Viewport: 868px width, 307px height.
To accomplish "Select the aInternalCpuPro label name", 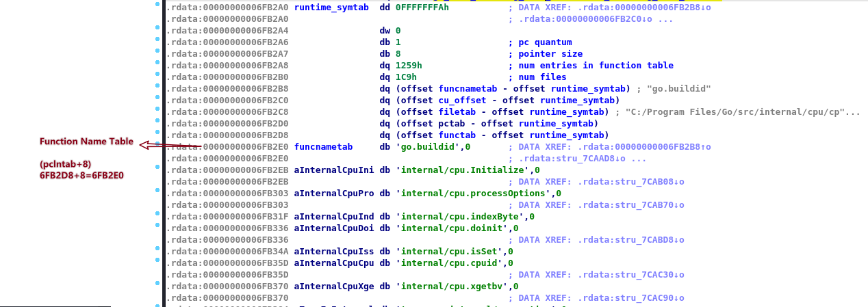I will pyautogui.click(x=333, y=193).
